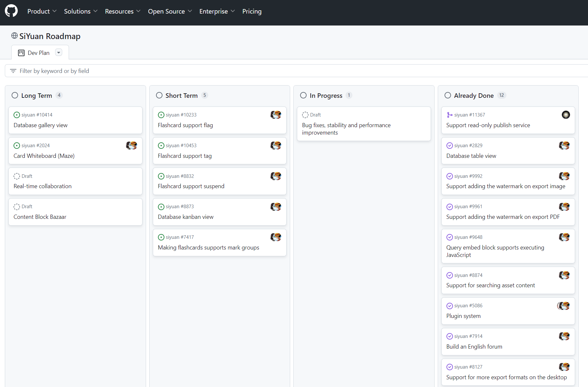Viewport: 588px width, 387px height.
Task: Open the Support read-only publish service item
Action: click(x=488, y=125)
